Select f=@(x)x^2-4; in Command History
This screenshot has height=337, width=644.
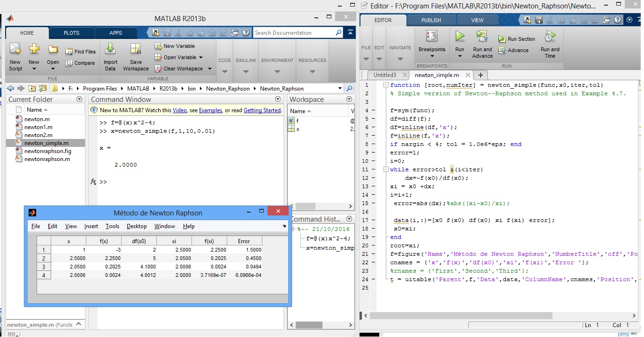(328, 238)
